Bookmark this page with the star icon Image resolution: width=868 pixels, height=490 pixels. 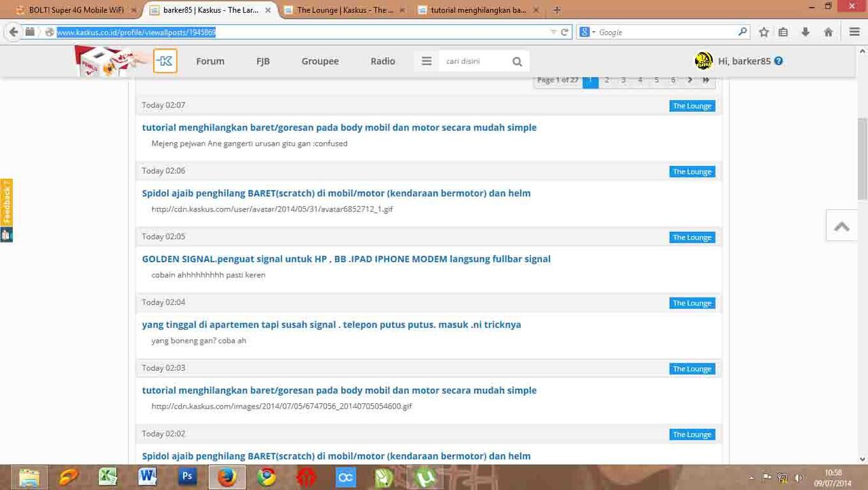(764, 32)
